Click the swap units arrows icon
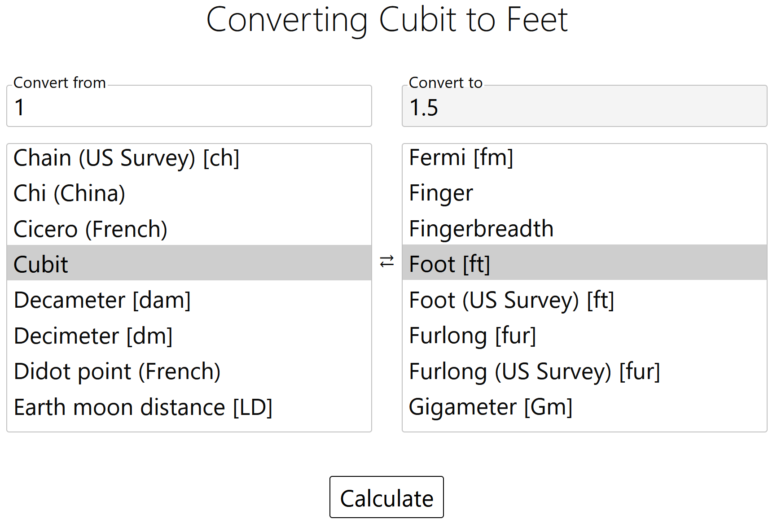 click(x=386, y=262)
